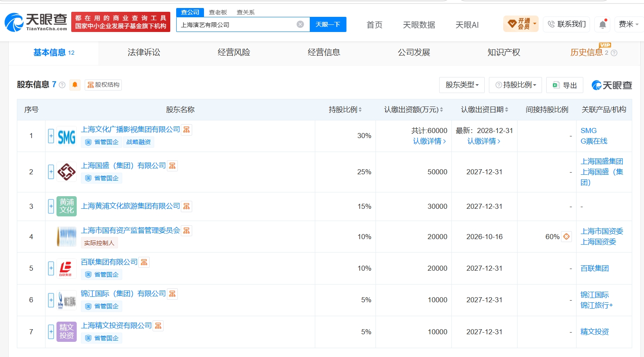Open 认缴详情 link under 共计:60000
This screenshot has height=357, width=644.
click(x=429, y=141)
